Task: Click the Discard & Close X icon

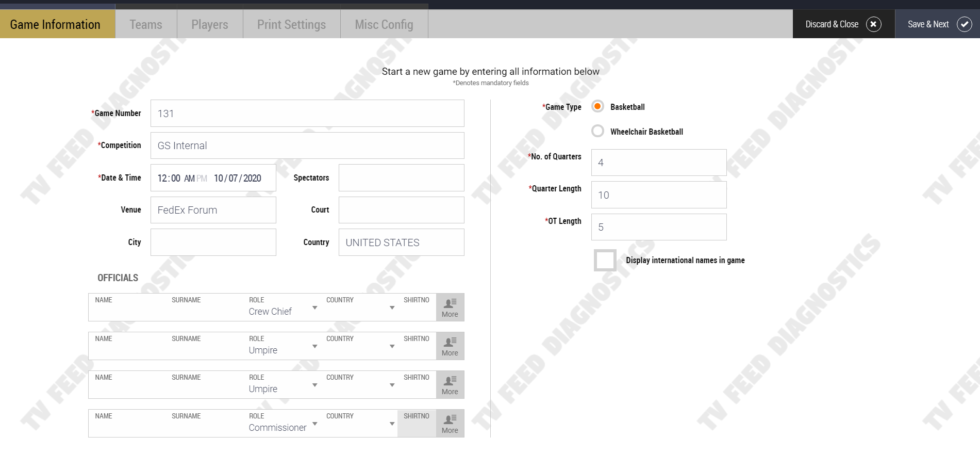Action: 873,24
